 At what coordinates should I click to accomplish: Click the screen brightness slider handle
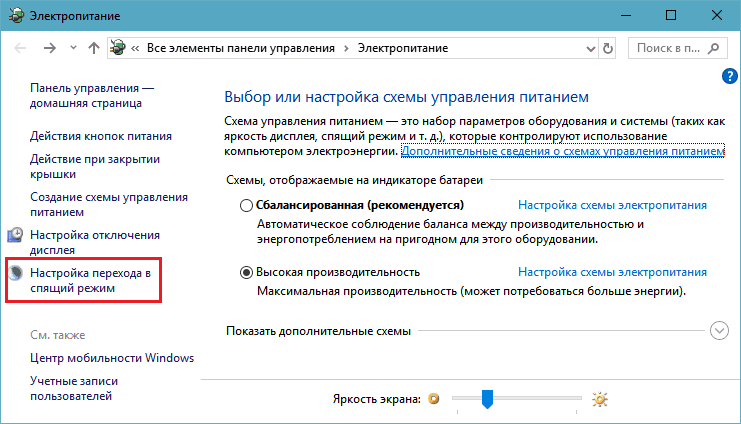(487, 399)
